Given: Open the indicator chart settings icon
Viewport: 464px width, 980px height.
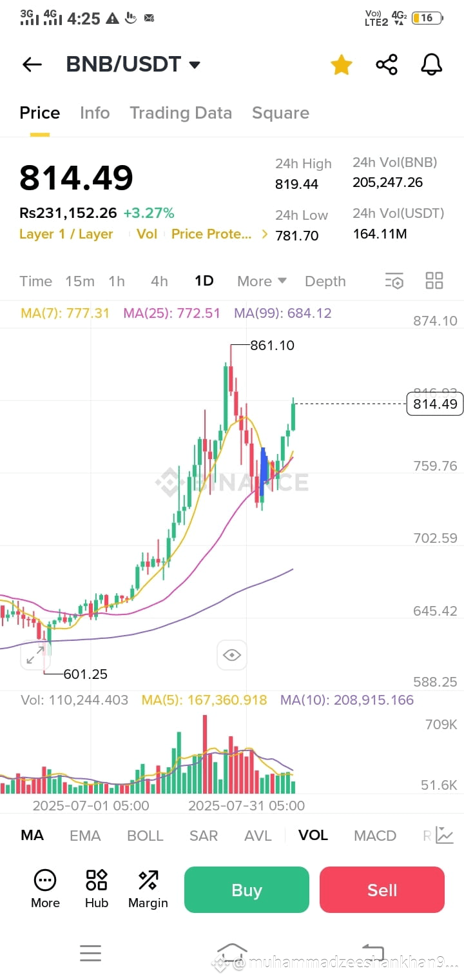Looking at the screenshot, I should coord(445,835).
